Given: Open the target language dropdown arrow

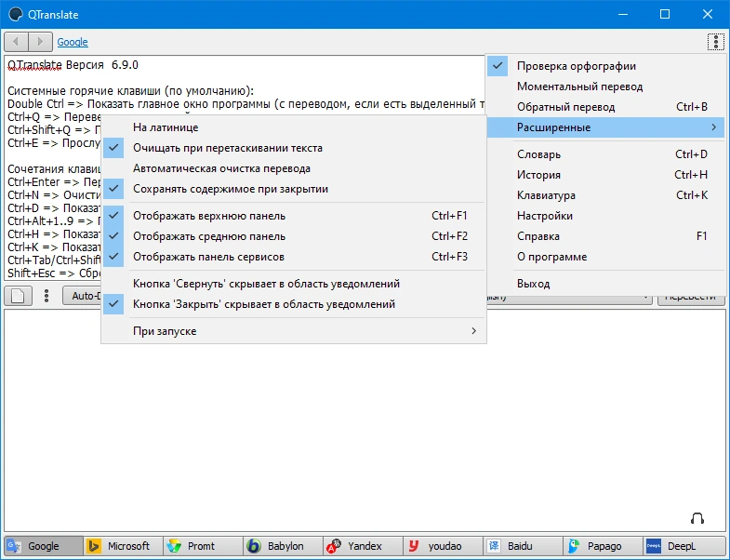Looking at the screenshot, I should tap(645, 299).
